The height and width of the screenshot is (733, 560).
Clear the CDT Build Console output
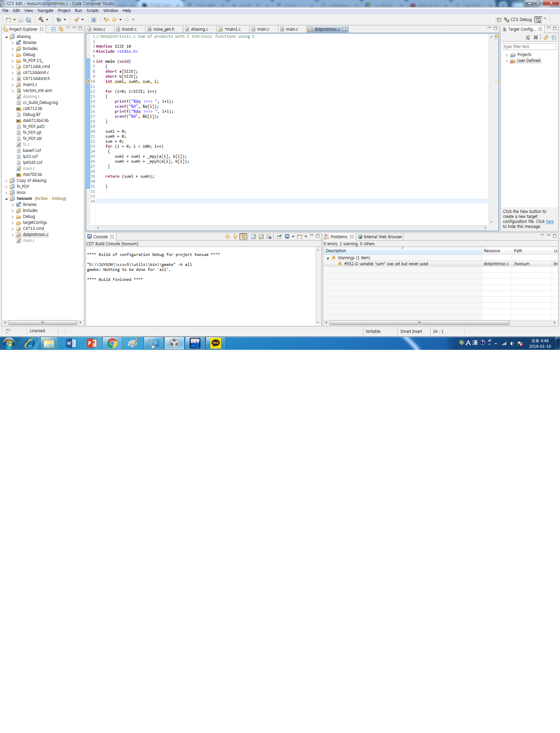point(269,237)
